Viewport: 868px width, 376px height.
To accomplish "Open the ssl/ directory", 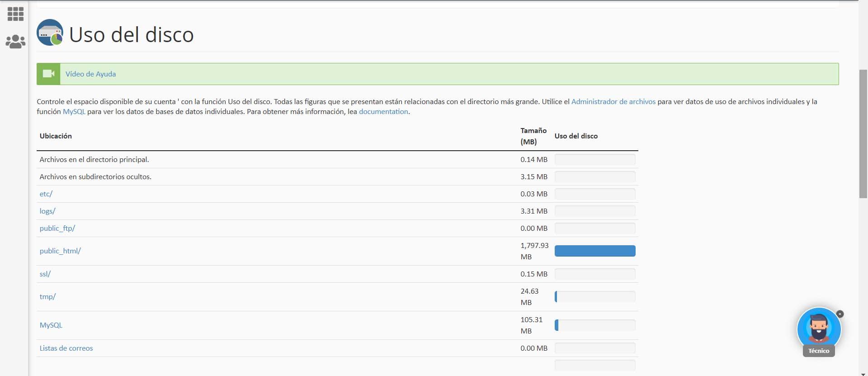I will point(45,274).
